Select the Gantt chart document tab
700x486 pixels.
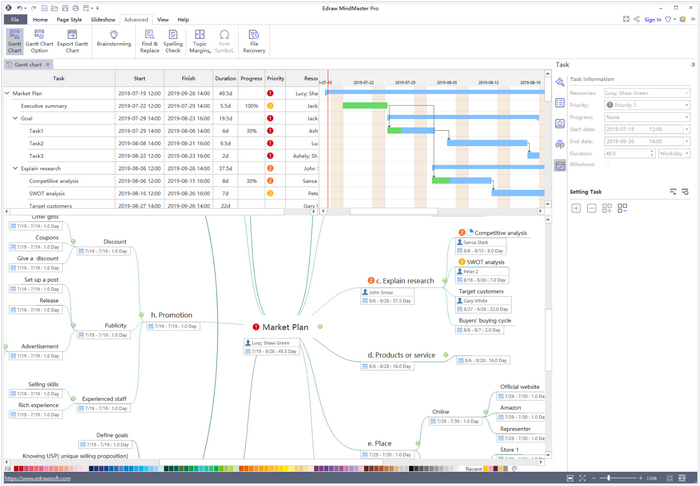pos(28,64)
